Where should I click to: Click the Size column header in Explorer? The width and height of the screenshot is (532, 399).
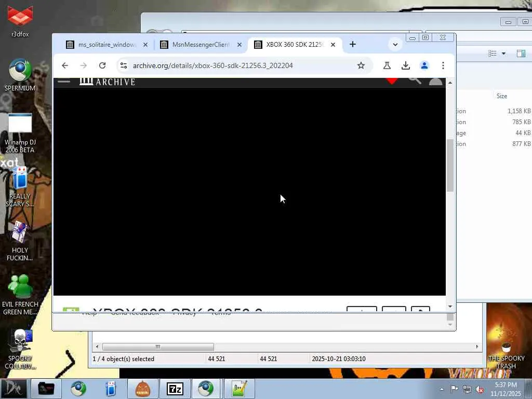[502, 96]
